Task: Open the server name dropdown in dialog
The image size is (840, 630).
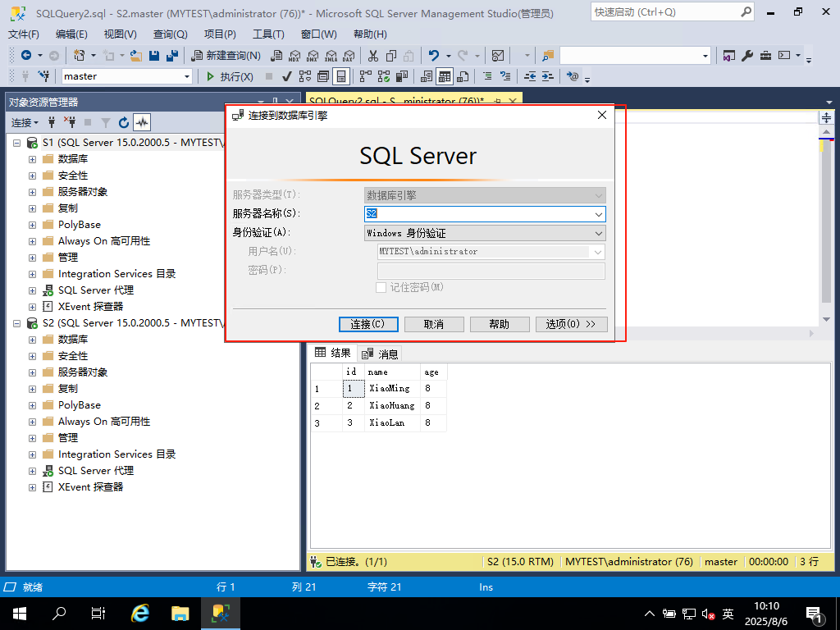Action: pos(598,214)
